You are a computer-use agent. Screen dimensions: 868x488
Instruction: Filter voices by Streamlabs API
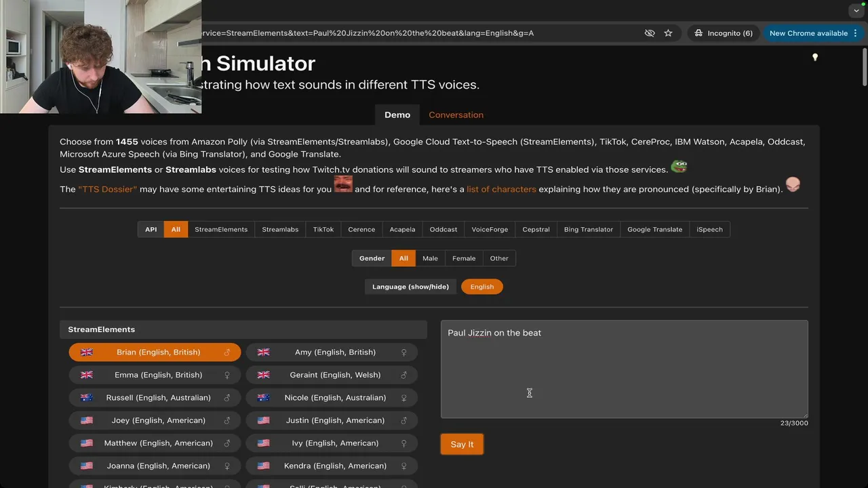(280, 229)
